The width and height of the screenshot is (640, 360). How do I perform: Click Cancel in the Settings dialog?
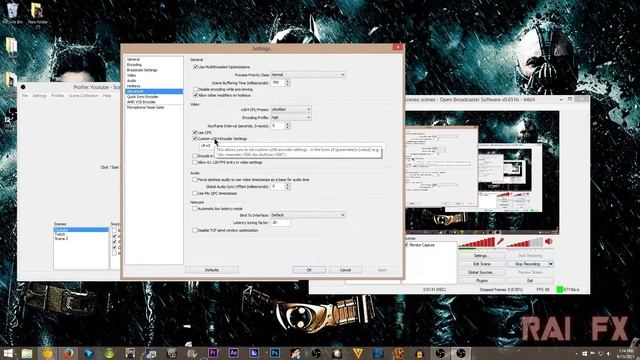[345, 270]
